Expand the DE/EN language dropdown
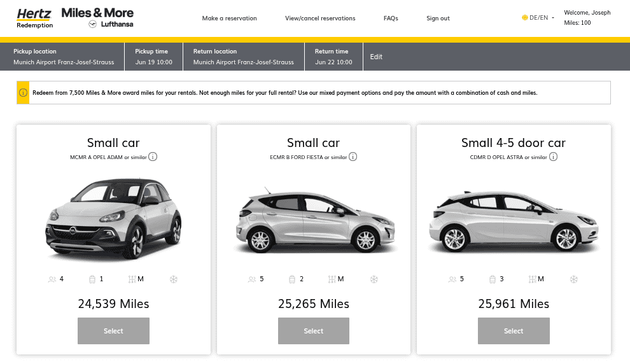The image size is (630, 364). click(x=538, y=18)
